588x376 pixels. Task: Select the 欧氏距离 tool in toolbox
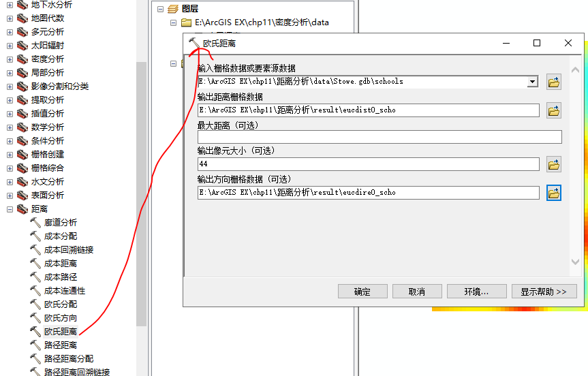(x=61, y=332)
